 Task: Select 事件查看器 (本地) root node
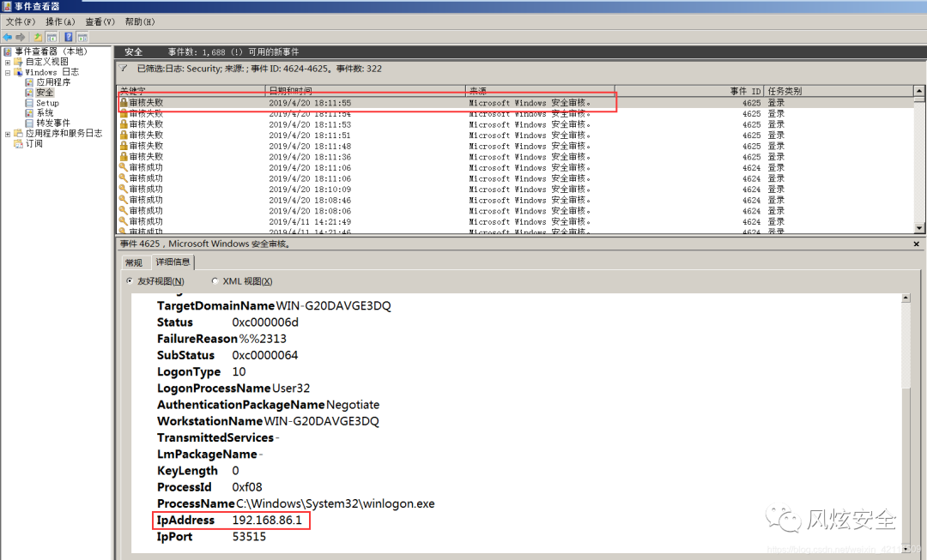click(x=51, y=51)
